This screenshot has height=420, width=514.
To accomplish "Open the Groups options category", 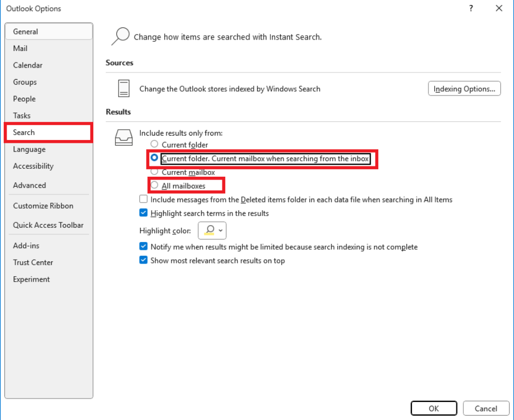I will (x=49, y=82).
